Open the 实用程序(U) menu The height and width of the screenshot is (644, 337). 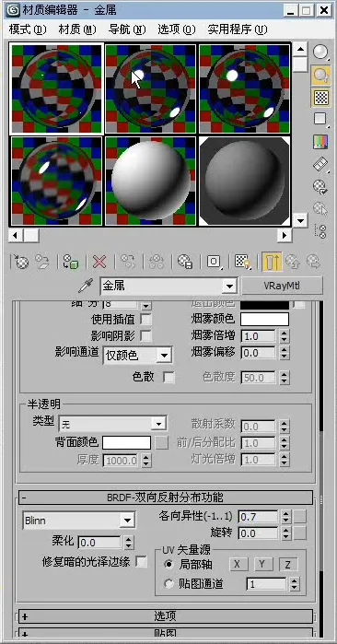coord(238,29)
